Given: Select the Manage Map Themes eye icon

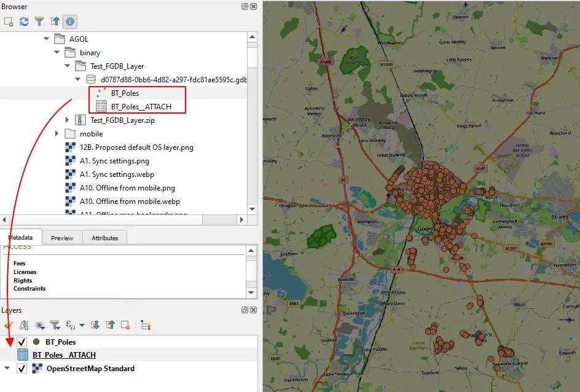Looking at the screenshot, I should coord(39,324).
